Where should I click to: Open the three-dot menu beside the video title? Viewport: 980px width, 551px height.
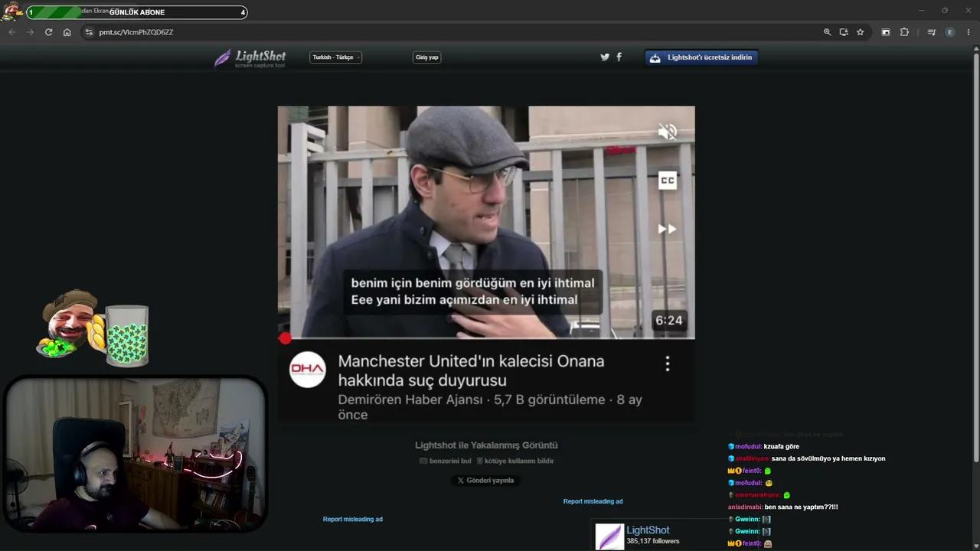point(668,364)
